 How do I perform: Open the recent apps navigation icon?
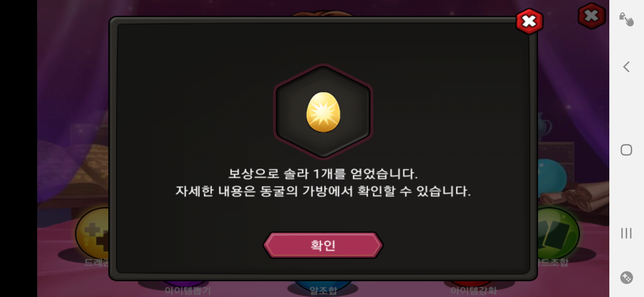point(626,233)
